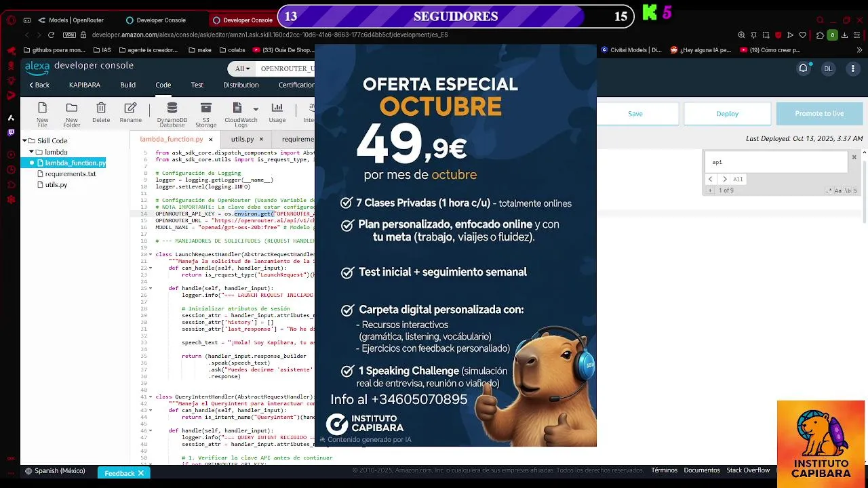The height and width of the screenshot is (488, 868).
Task: Open the Usage chart icon
Action: coord(277,108)
